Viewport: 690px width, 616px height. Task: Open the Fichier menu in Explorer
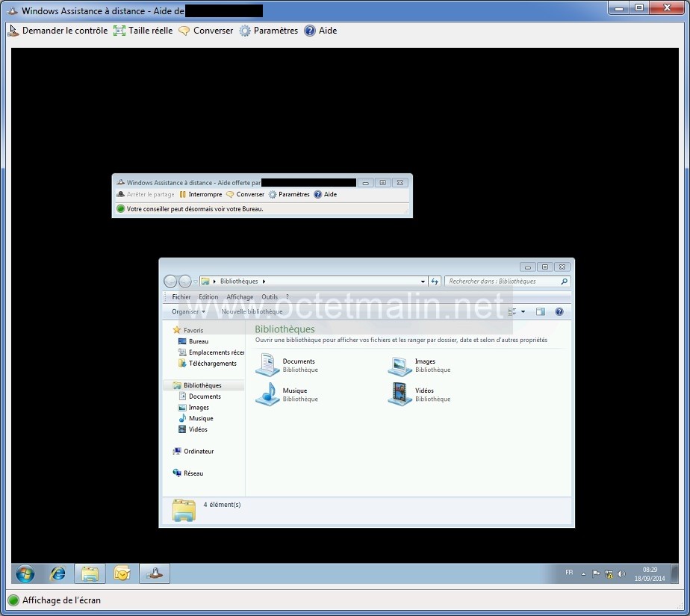[181, 296]
